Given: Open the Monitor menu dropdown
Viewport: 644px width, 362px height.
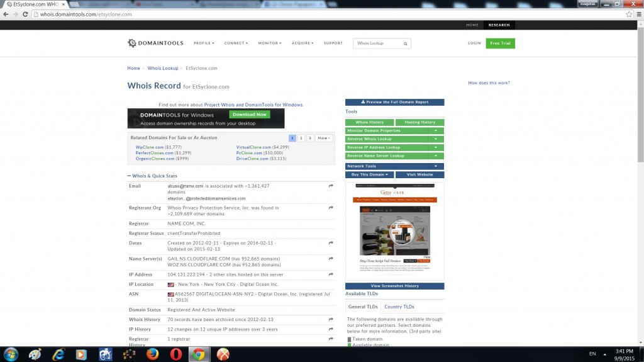Looking at the screenshot, I should [269, 43].
